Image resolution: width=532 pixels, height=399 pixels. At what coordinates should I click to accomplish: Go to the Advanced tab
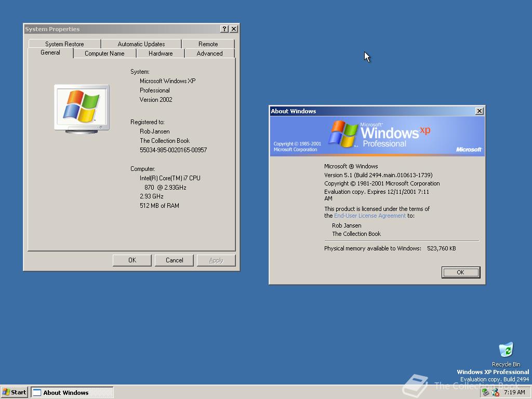[210, 54]
